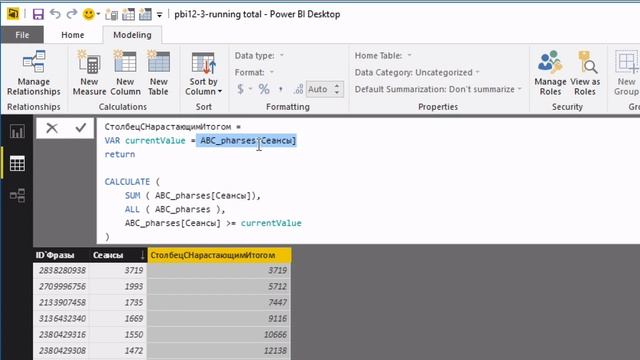The height and width of the screenshot is (360, 640).
Task: Click running total cell 12138
Action: pos(219,351)
